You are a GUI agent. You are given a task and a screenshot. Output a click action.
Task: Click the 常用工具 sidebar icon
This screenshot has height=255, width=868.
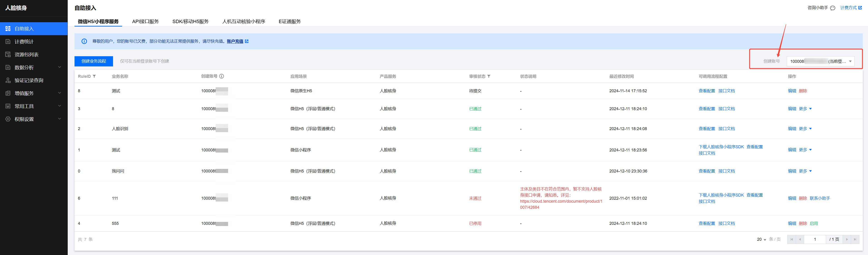coord(8,106)
